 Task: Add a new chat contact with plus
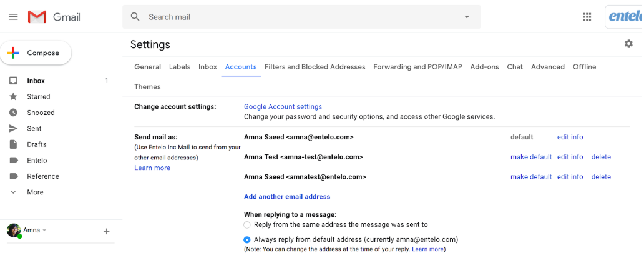[x=106, y=231]
